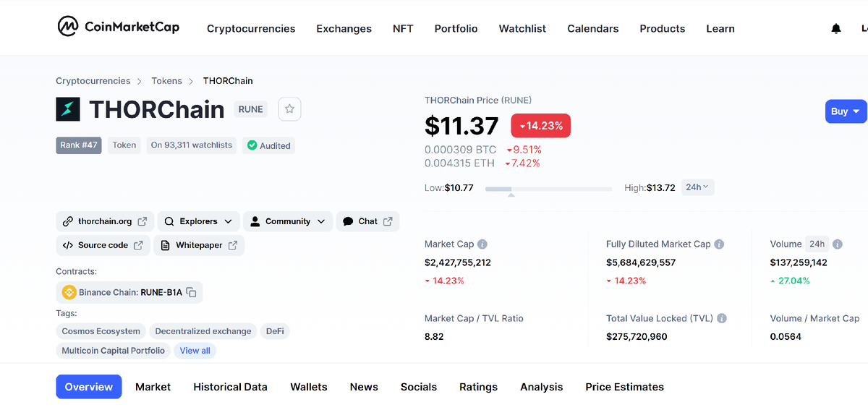This screenshot has height=410, width=868.
Task: Click the code brackets Source code icon
Action: [68, 245]
